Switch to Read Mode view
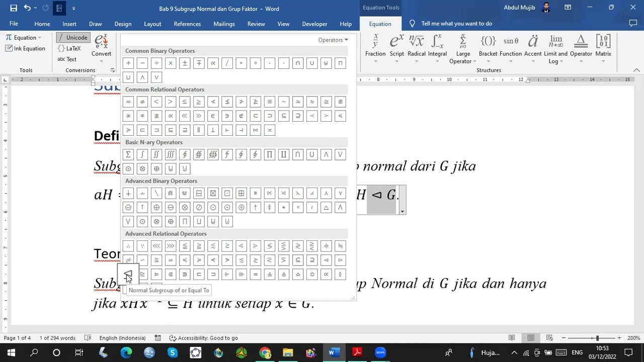 512,338
